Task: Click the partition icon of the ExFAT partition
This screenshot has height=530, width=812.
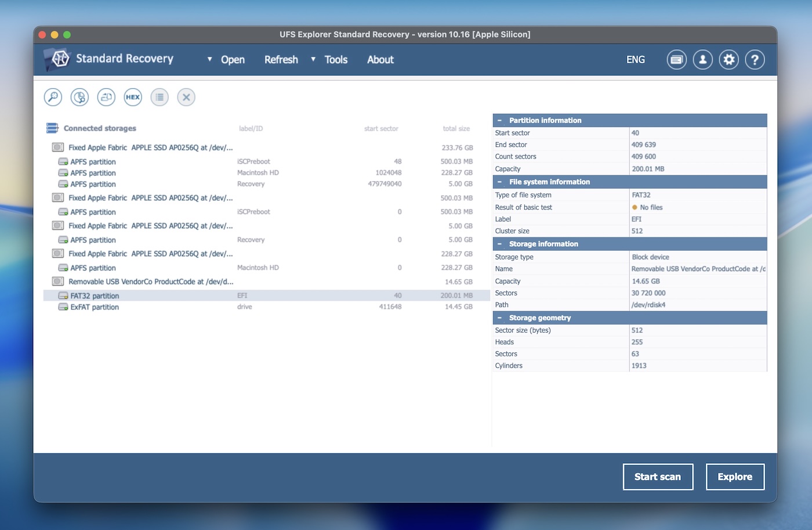Action: click(63, 307)
